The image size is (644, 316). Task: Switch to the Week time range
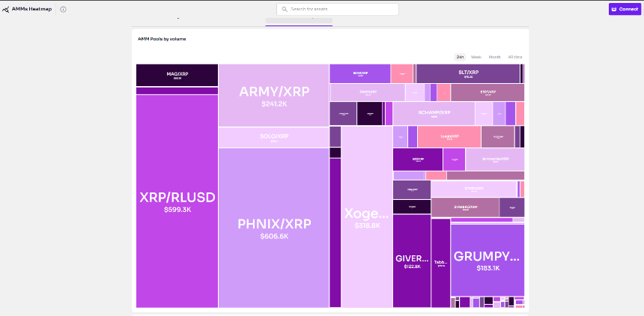(x=476, y=57)
